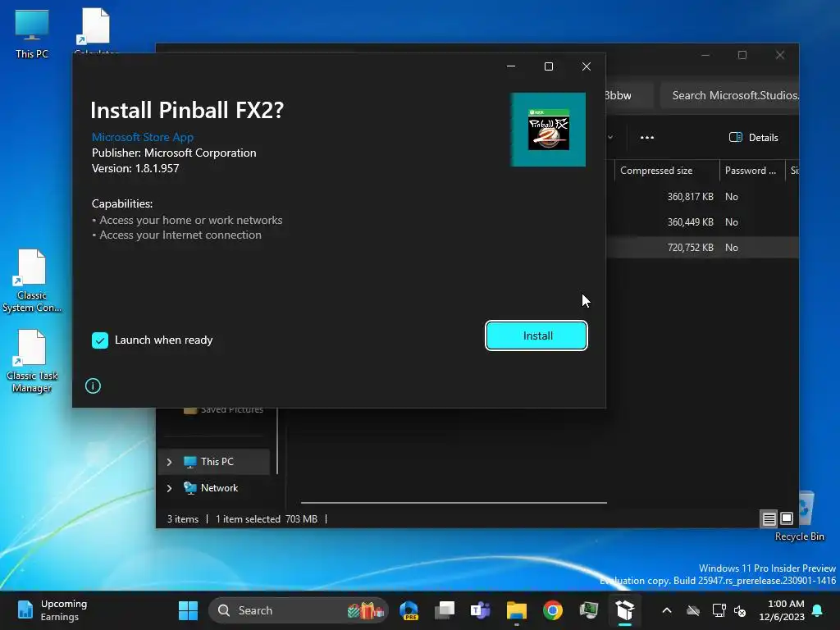Open the notification bell in taskbar
This screenshot has width=840, height=630.
818,610
